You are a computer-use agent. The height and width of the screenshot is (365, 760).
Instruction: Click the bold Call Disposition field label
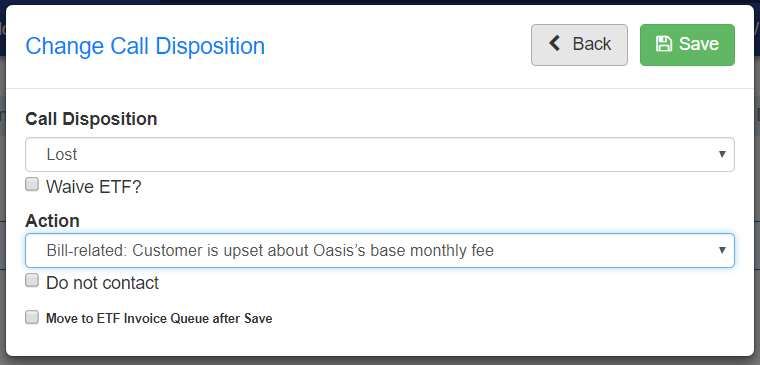tap(91, 119)
